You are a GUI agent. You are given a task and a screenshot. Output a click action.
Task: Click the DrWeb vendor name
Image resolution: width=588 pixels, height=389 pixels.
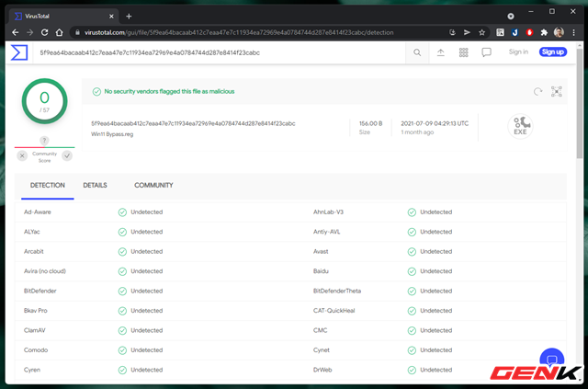click(x=322, y=370)
